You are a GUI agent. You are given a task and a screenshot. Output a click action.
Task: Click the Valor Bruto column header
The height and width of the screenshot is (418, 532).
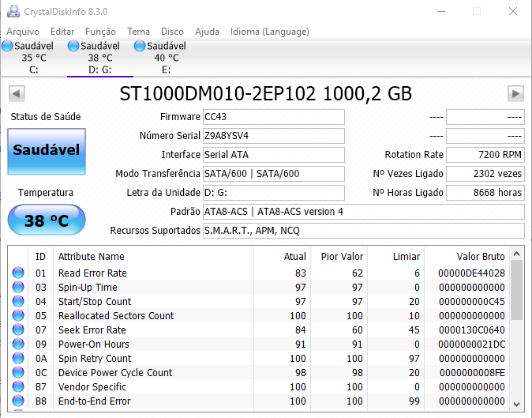(x=466, y=256)
